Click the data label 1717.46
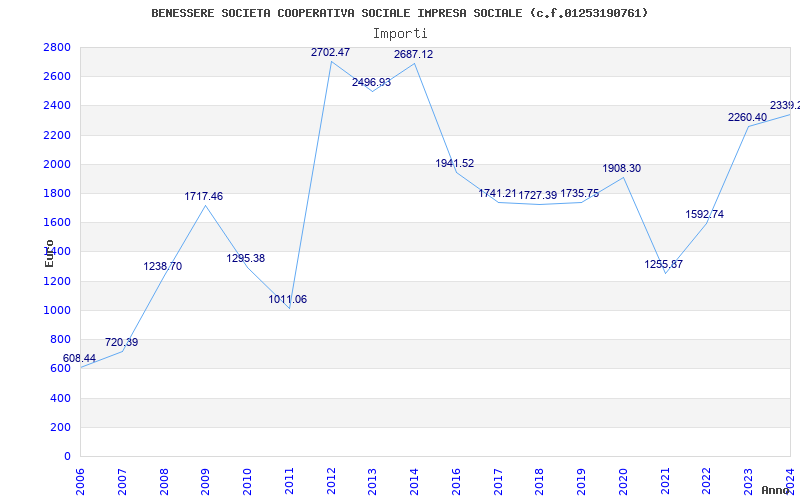 (204, 196)
